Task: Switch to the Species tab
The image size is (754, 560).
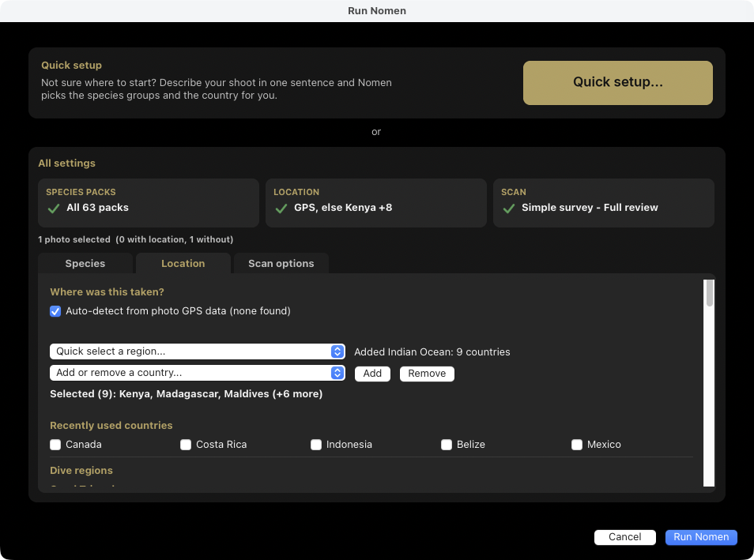Action: pos(85,264)
